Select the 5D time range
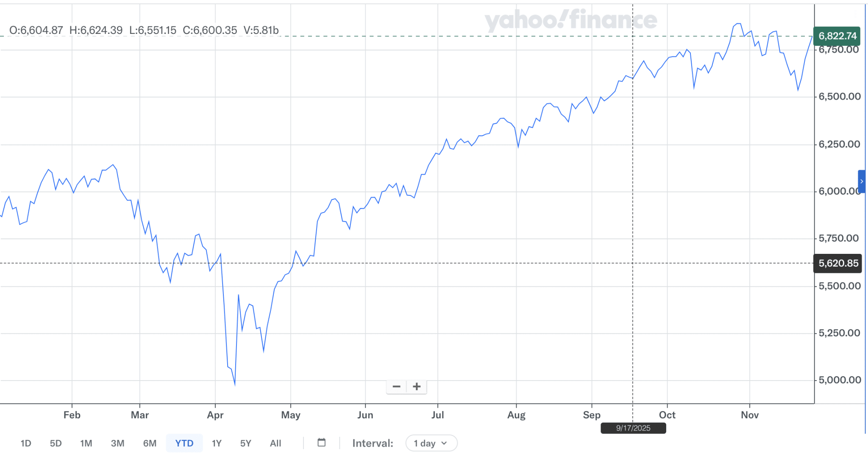 [56, 443]
